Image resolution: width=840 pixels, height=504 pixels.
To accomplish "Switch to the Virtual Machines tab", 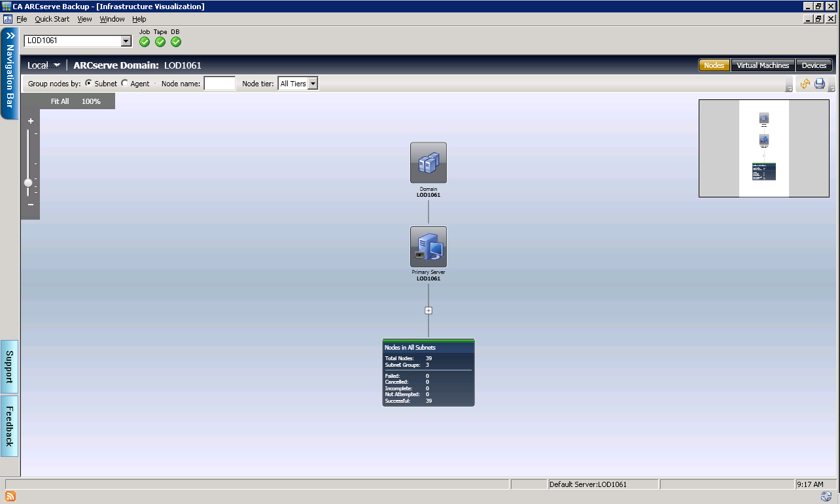I will [763, 65].
